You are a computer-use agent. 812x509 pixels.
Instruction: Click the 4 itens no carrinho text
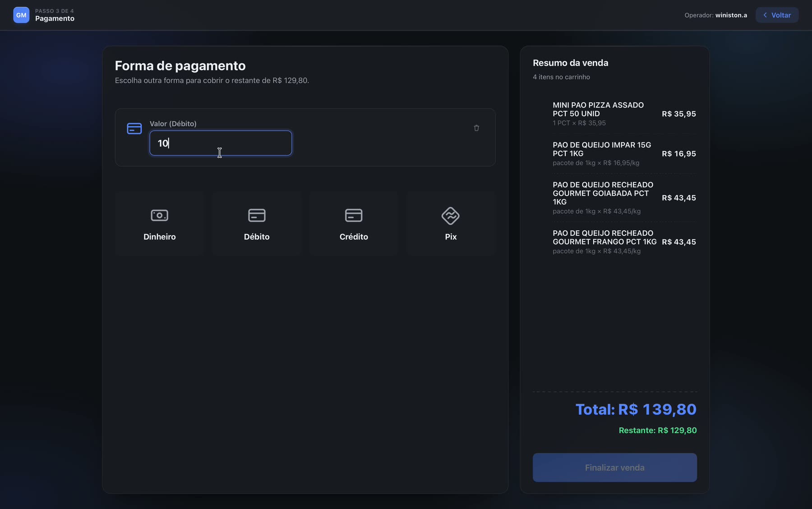[x=561, y=77]
